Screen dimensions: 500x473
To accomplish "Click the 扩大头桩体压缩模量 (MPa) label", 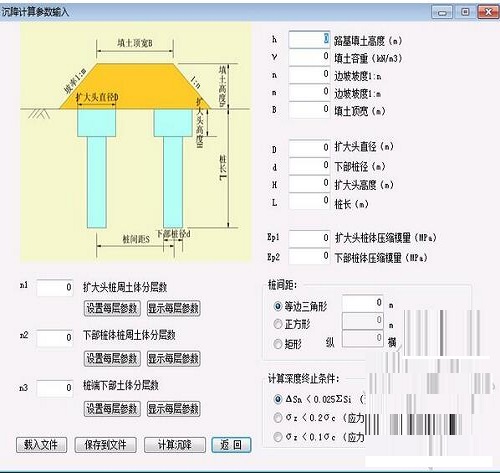I will tap(385, 238).
